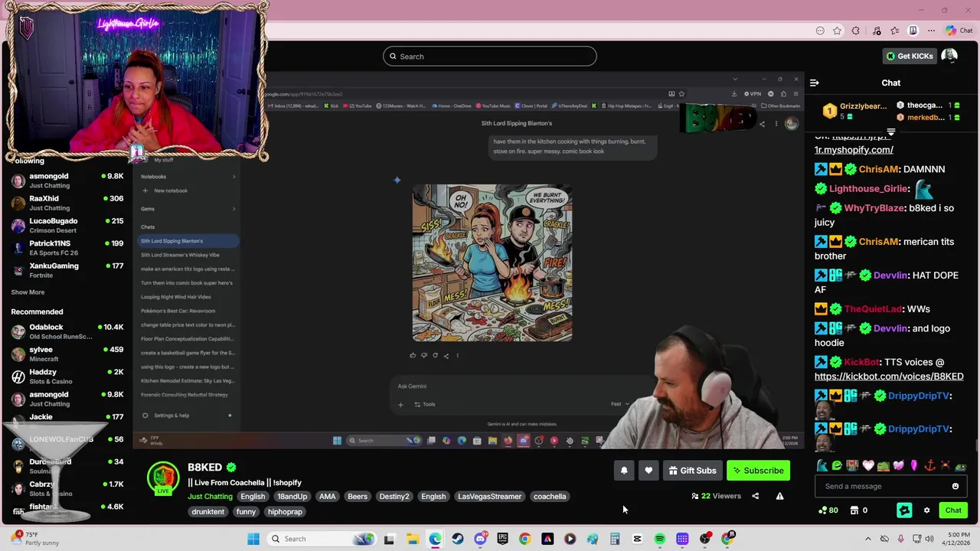Open the emoji picker in message box
980x551 pixels.
click(x=955, y=486)
